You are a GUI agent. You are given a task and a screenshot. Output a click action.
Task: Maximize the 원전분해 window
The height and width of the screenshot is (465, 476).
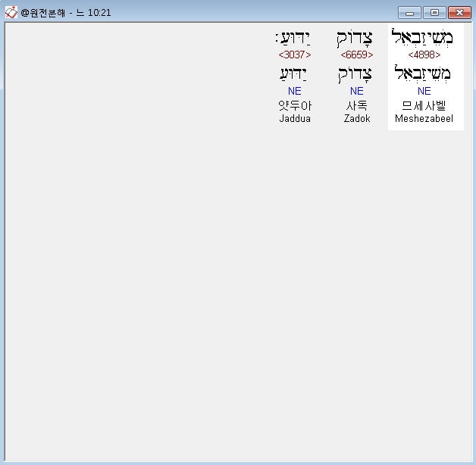(434, 13)
